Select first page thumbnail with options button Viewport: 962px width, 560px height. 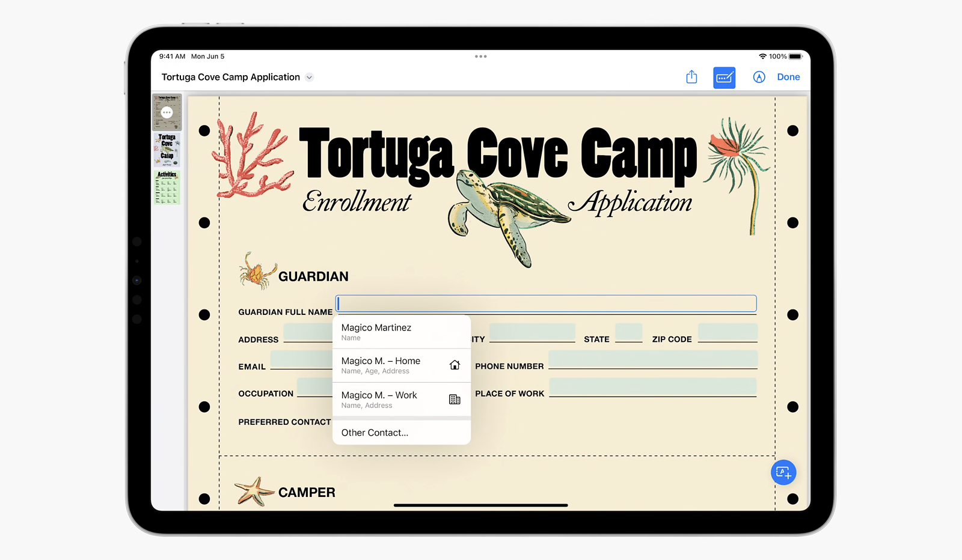coord(167,112)
